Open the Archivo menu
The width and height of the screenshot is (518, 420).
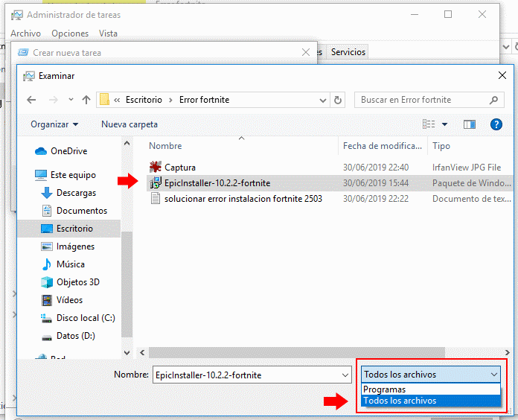[x=25, y=34]
